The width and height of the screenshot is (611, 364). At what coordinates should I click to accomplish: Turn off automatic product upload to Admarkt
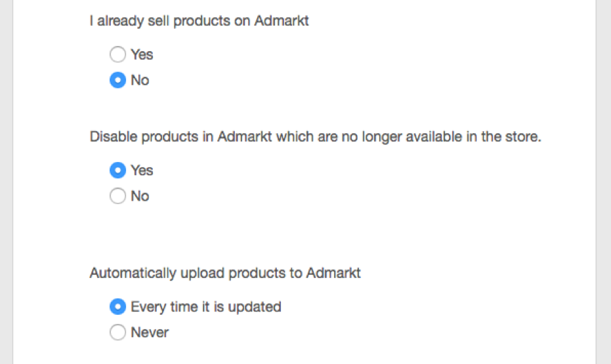pos(117,333)
